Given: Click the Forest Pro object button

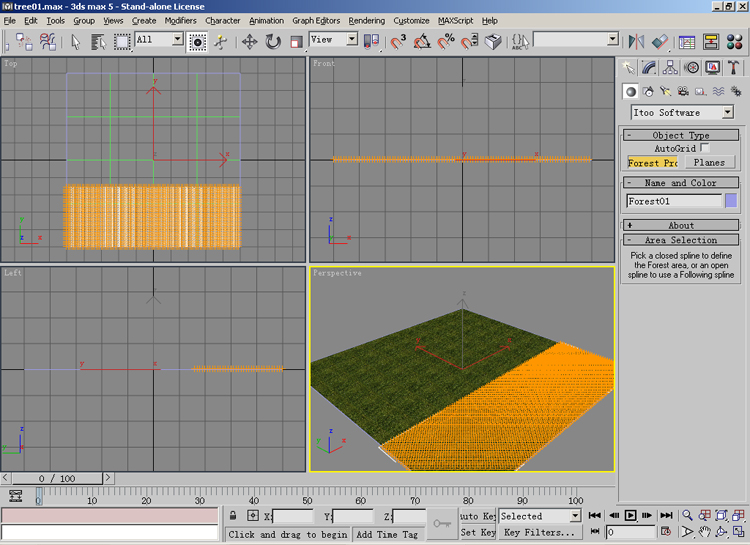Looking at the screenshot, I should [652, 163].
